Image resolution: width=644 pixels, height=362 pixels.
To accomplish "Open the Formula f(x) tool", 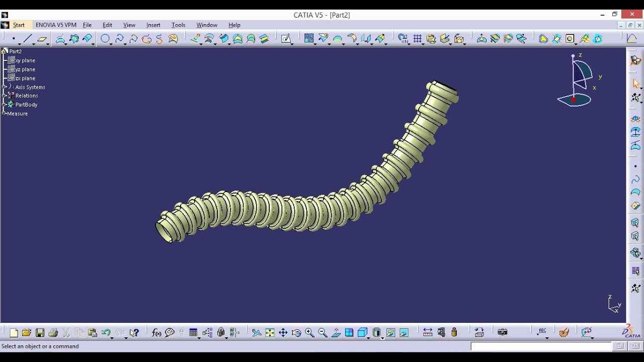I will (156, 332).
